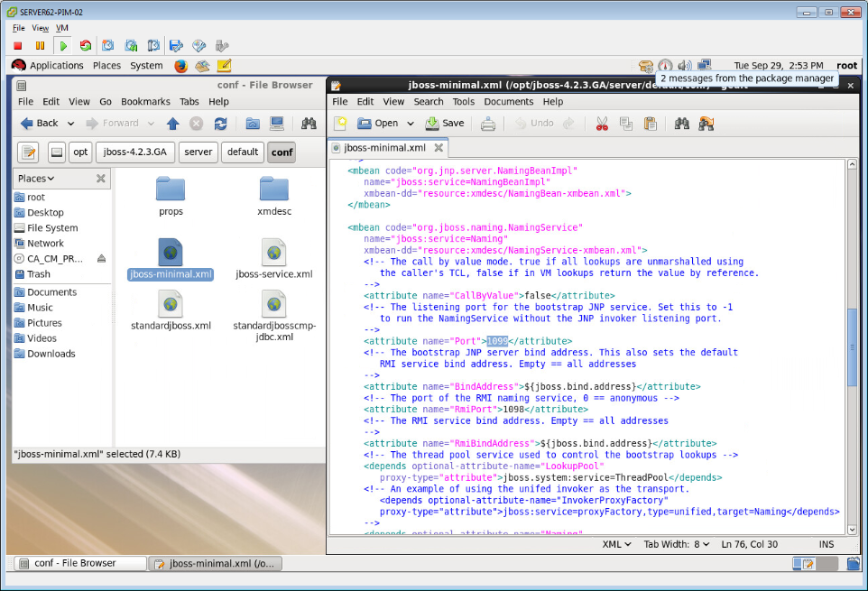This screenshot has height=591, width=868.
Task: Toggle text location entry in File Browser
Action: tap(28, 152)
